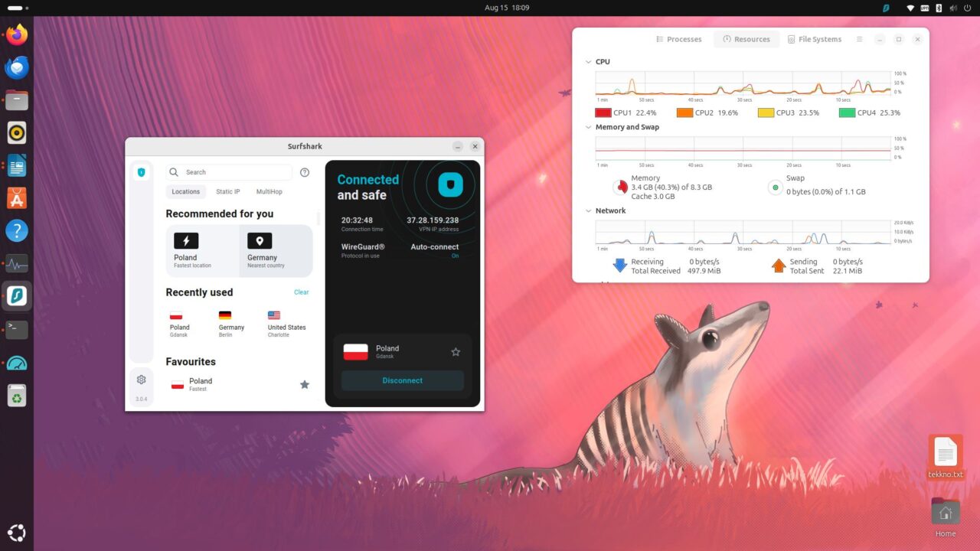980x551 pixels.
Task: Show Applications via Ubuntu logo button
Action: pyautogui.click(x=17, y=533)
